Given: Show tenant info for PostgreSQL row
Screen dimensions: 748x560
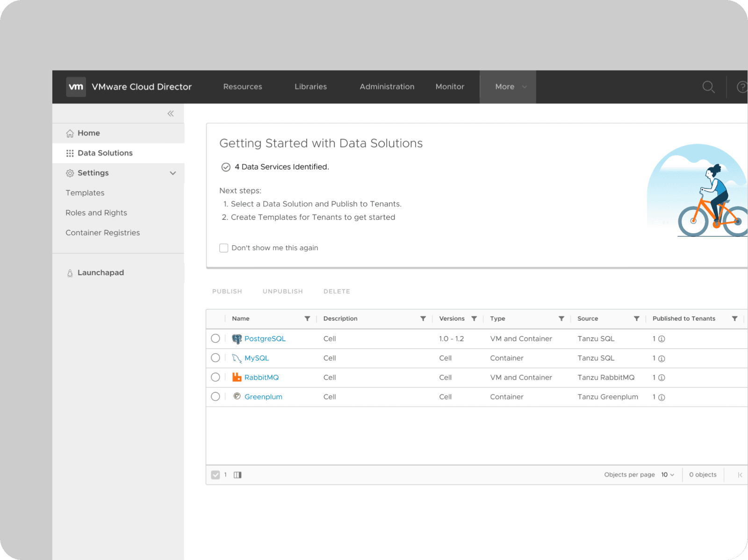Looking at the screenshot, I should click(662, 339).
